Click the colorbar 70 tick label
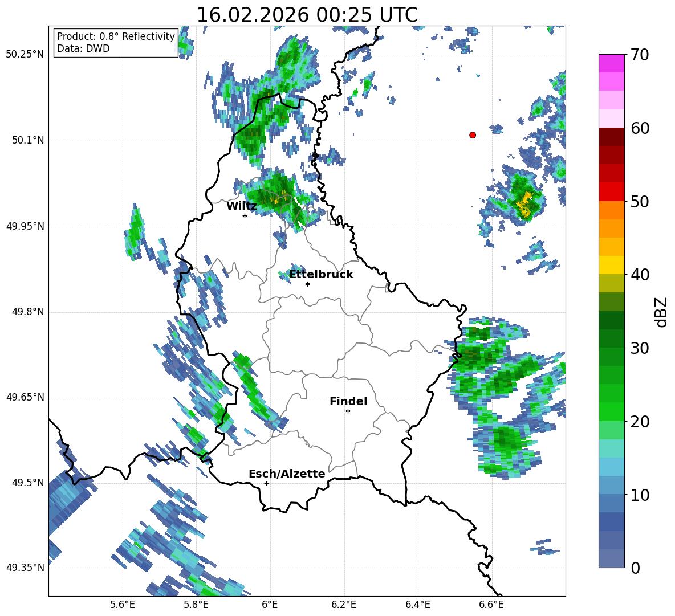 click(x=640, y=55)
